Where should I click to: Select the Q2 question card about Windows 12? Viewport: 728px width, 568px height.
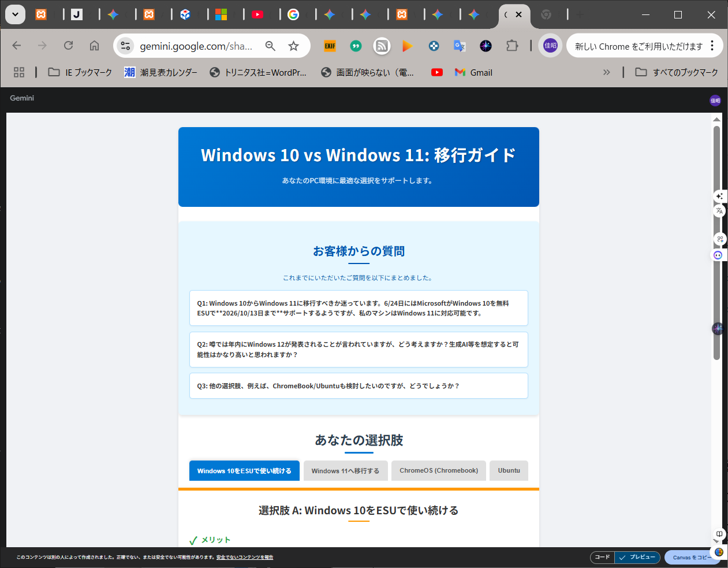359,350
